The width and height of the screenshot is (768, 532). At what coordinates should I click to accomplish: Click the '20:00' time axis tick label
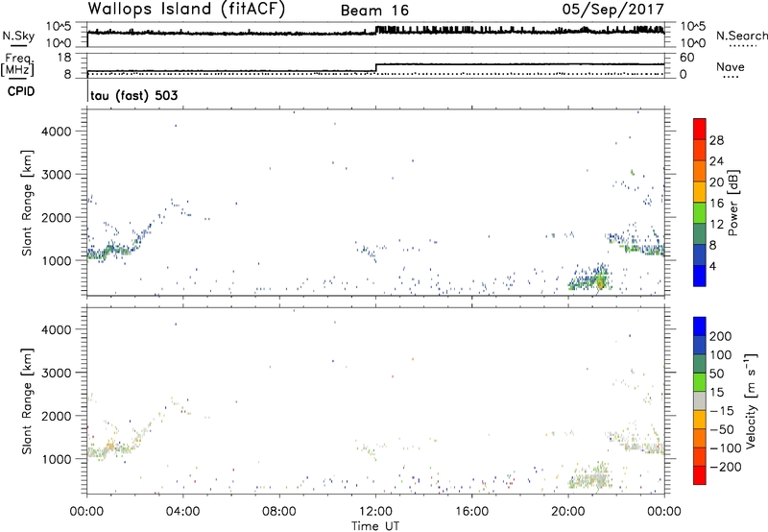click(x=567, y=512)
